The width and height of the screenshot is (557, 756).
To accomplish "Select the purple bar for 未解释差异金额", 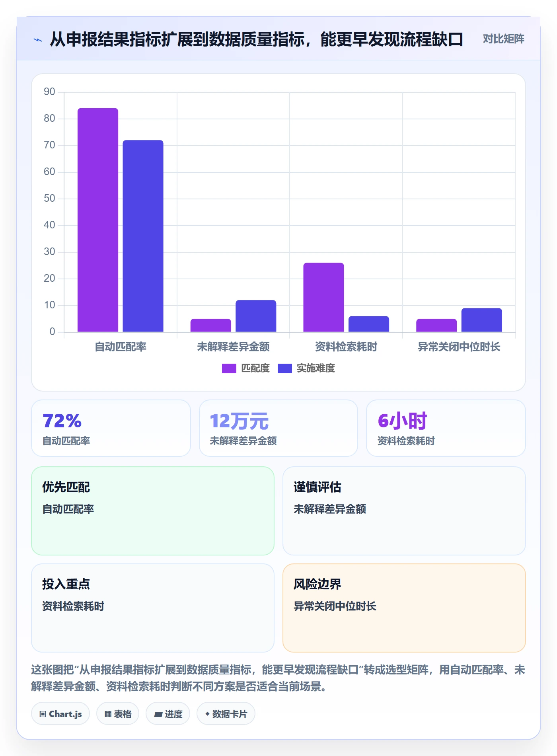I will (210, 325).
